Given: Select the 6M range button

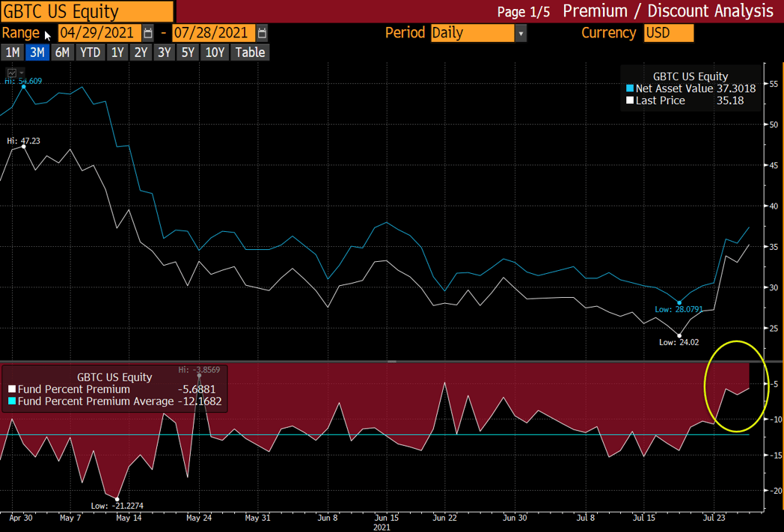Looking at the screenshot, I should [x=62, y=52].
